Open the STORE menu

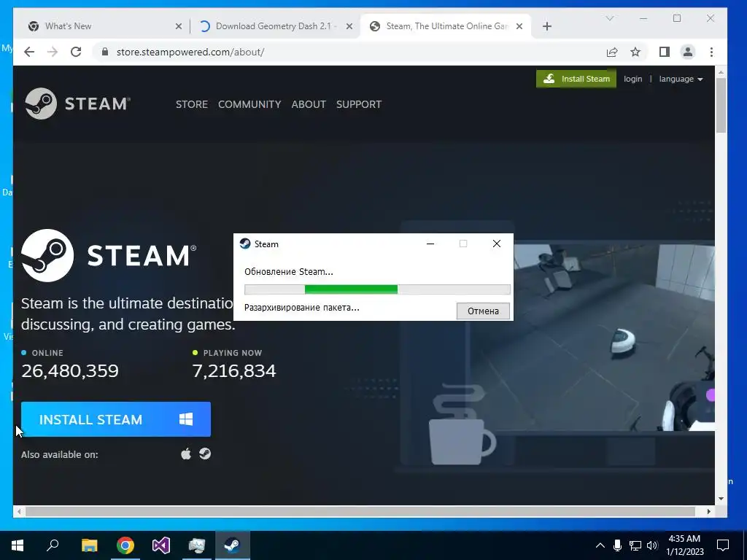(192, 104)
